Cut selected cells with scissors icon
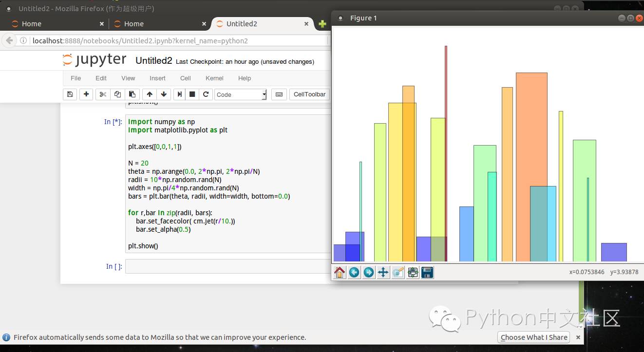 tap(103, 94)
